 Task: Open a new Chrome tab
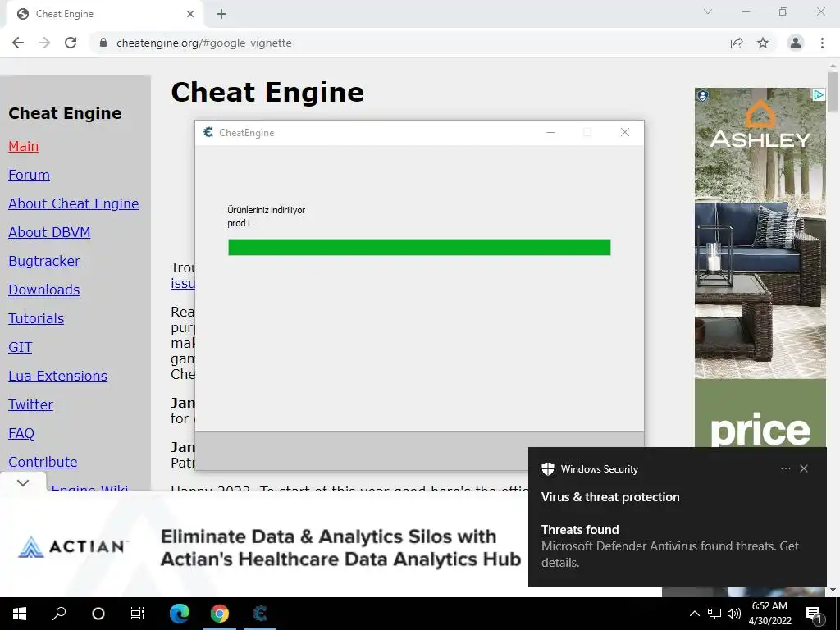coord(221,14)
